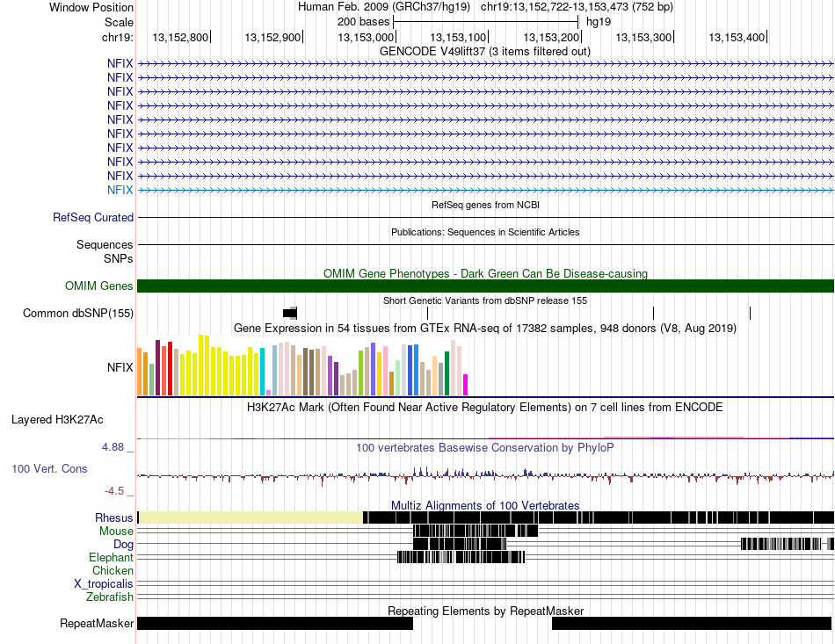Select the Rhesus alignment label
The height and width of the screenshot is (644, 835).
[x=114, y=517]
